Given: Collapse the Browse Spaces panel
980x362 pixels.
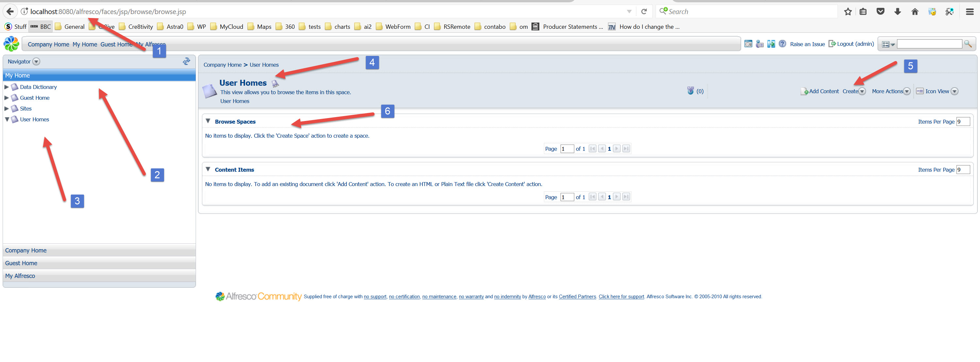Looking at the screenshot, I should click(x=208, y=121).
